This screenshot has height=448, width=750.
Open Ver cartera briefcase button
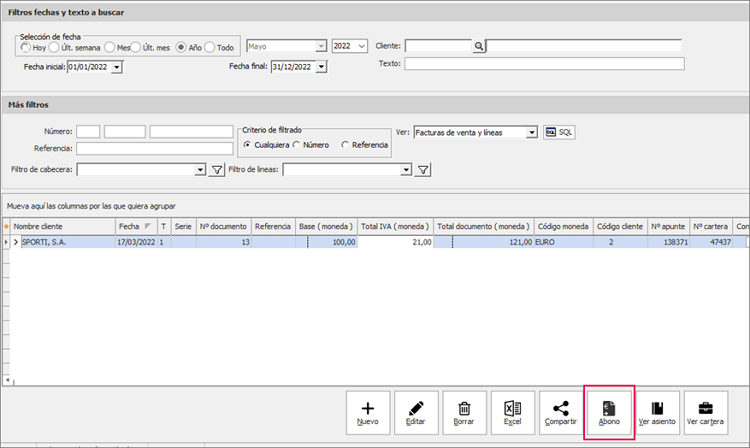pos(706,413)
